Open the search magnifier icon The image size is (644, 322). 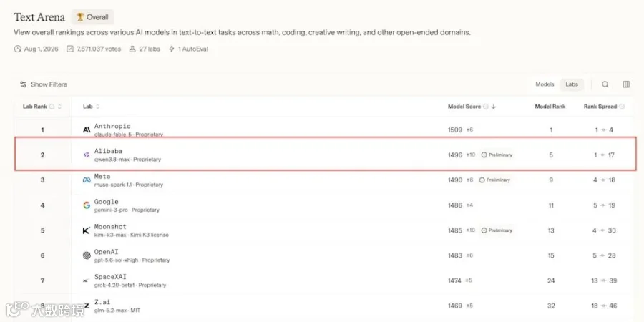(605, 84)
